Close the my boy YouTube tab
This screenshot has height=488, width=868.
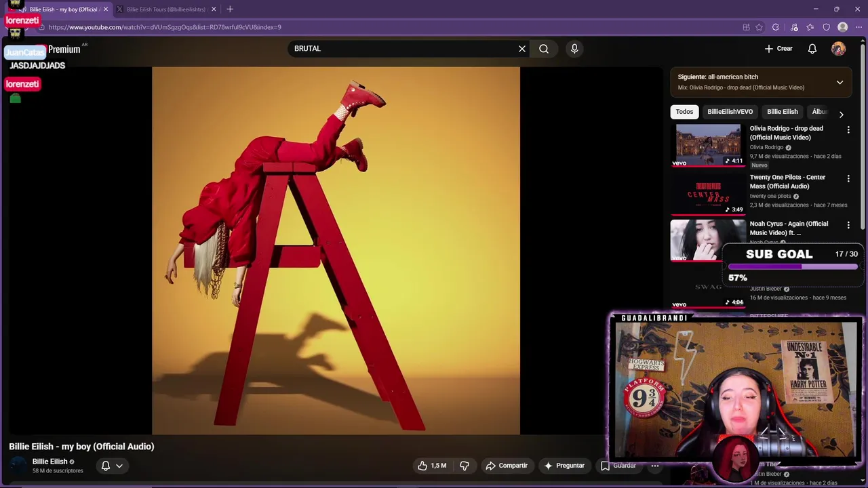click(x=105, y=9)
